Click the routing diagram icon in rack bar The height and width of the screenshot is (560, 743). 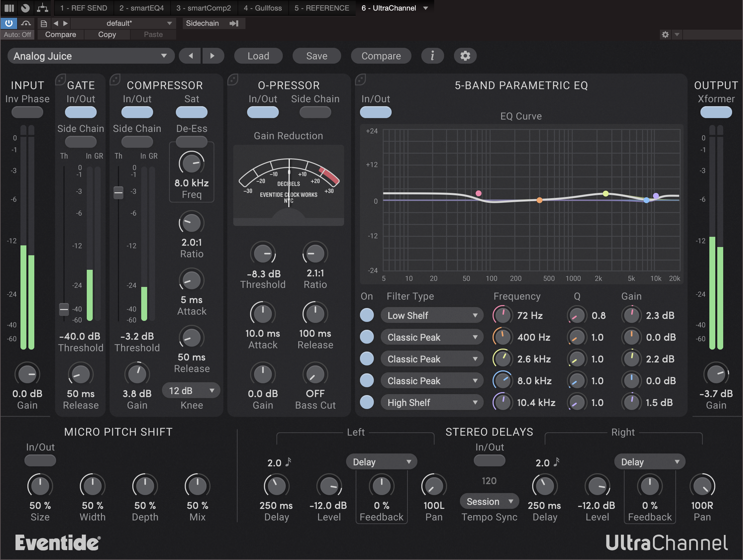[x=42, y=8]
